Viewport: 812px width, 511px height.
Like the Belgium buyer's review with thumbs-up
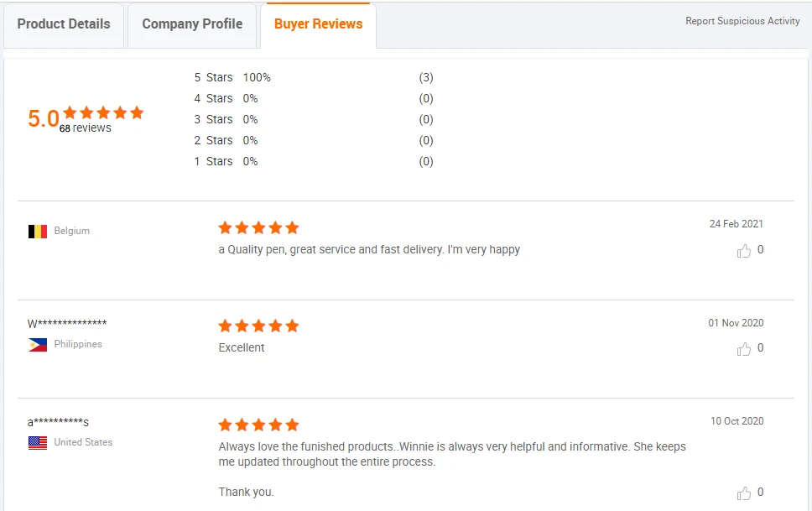point(744,250)
